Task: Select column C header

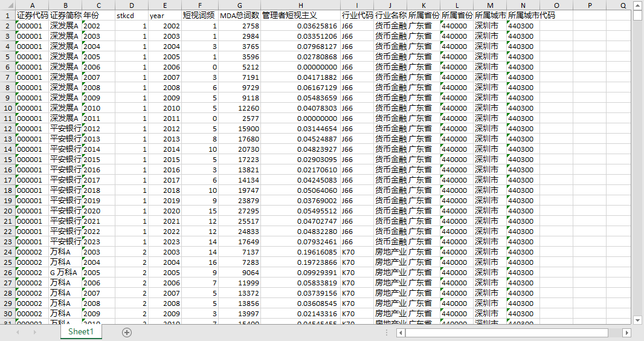Action: point(98,5)
